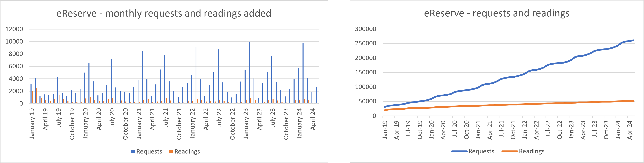
Task: Click the 'April 24' x-axis label in bar chart
Action: pos(313,119)
